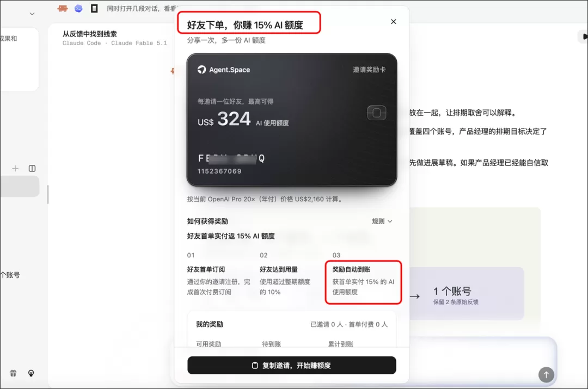Click the black-framed window icon in the top bar
Viewport: 588px width, 389px height.
[x=94, y=8]
